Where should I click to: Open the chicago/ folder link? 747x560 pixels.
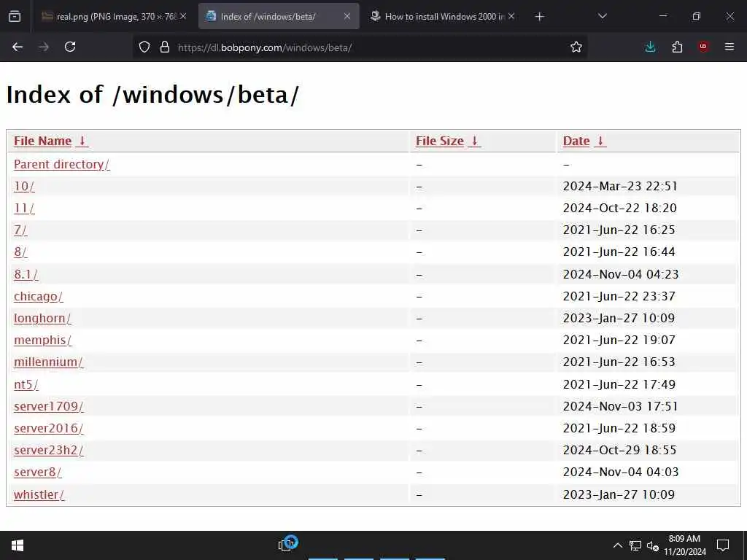click(38, 296)
